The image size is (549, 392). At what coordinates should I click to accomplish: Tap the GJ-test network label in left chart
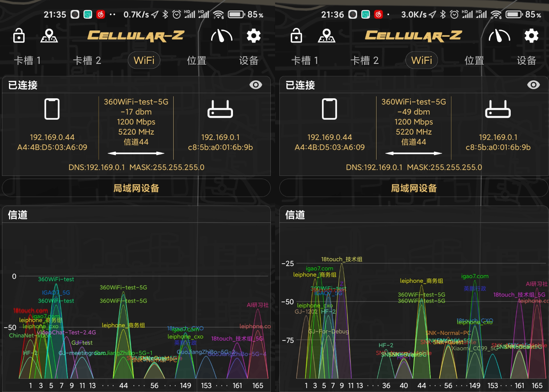point(82,343)
